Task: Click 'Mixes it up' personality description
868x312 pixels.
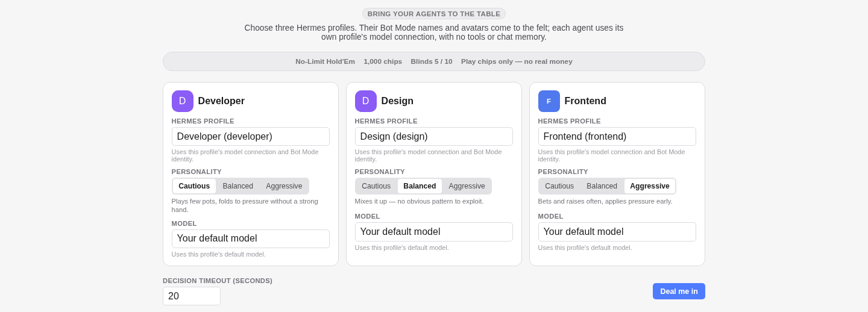Action: pos(419,201)
